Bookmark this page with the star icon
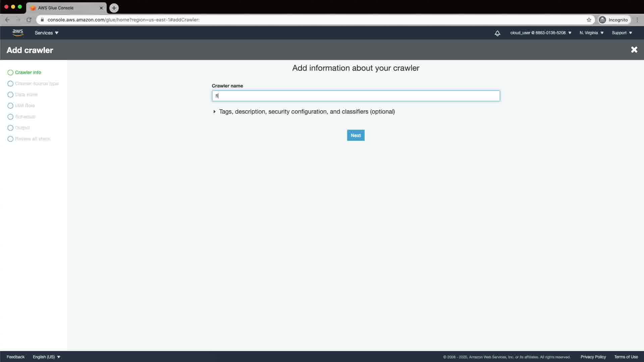Screen dimensions: 644x362 (589, 20)
